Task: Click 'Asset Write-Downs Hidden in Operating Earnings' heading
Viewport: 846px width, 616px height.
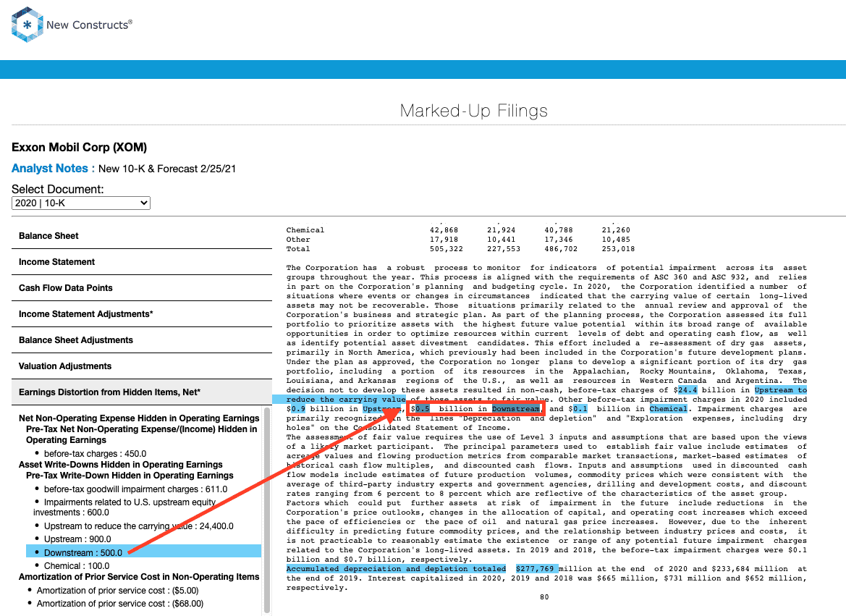Action: click(x=121, y=465)
